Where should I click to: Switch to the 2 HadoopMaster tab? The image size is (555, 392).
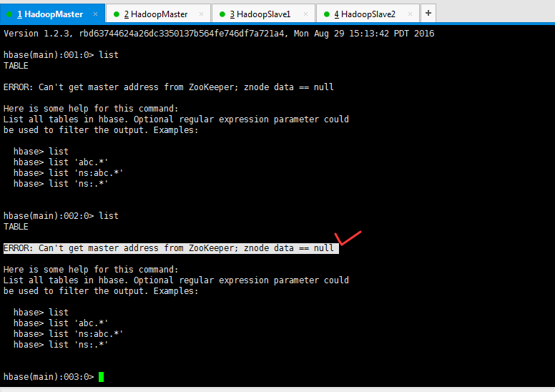[x=158, y=14]
